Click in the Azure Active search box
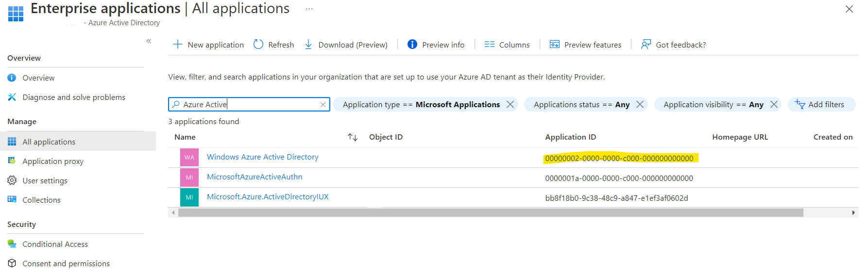This screenshot has width=868, height=273. 249,104
